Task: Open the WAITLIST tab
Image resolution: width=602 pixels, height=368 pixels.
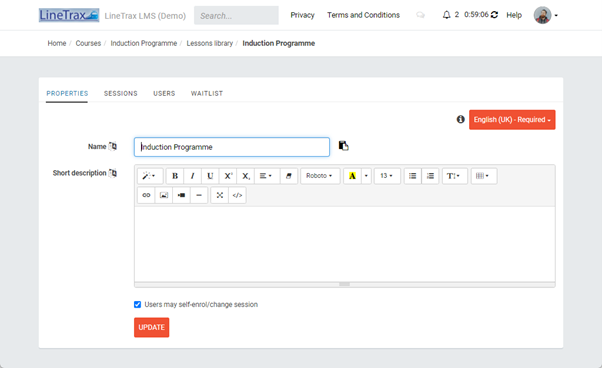Action: point(207,93)
